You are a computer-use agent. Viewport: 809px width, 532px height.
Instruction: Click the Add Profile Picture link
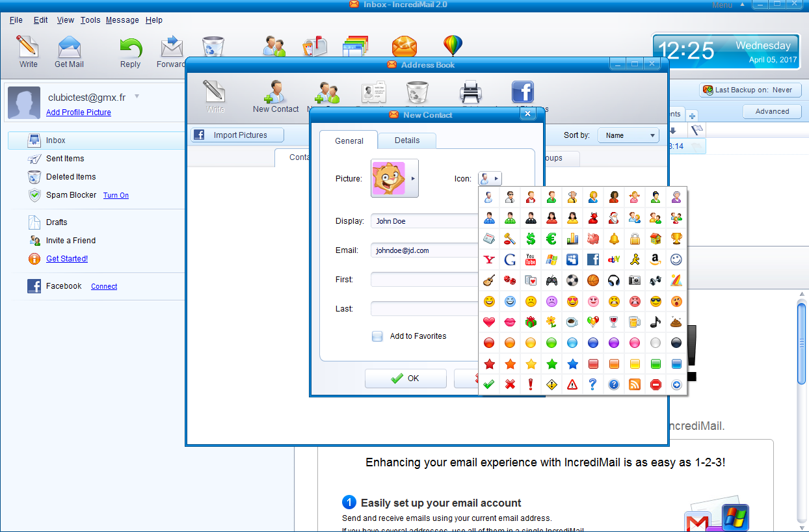(x=78, y=113)
